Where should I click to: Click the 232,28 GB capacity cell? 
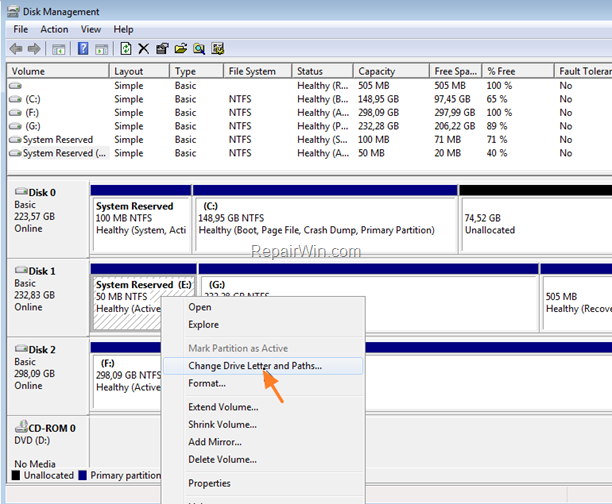379,126
